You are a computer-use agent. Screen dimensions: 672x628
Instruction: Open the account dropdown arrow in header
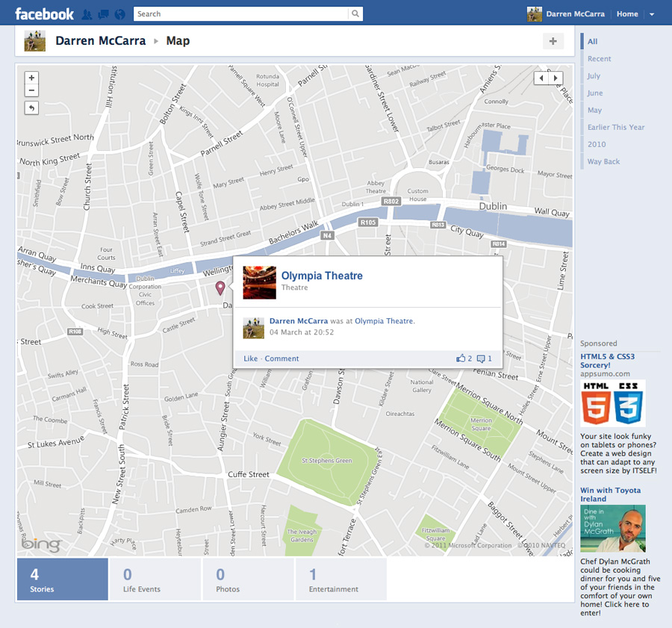pos(652,14)
